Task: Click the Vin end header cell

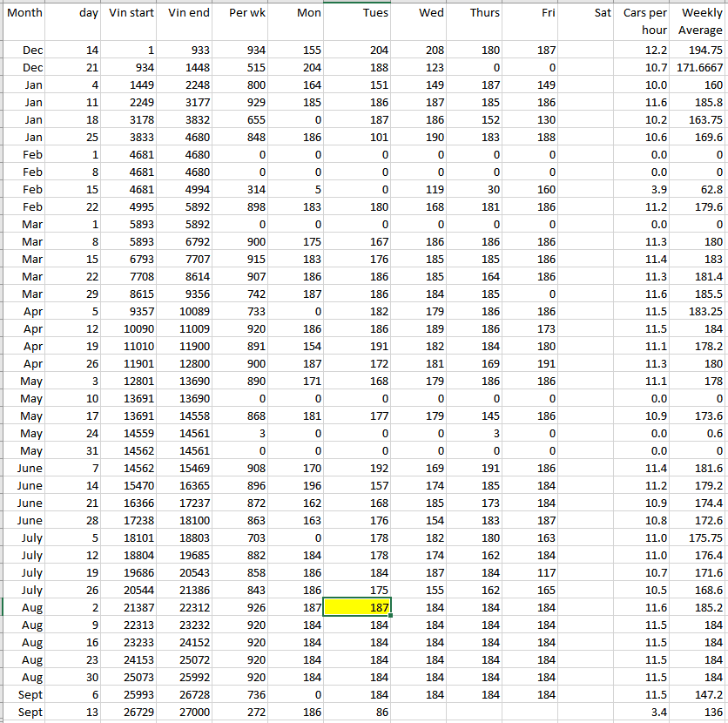Action: (x=186, y=13)
